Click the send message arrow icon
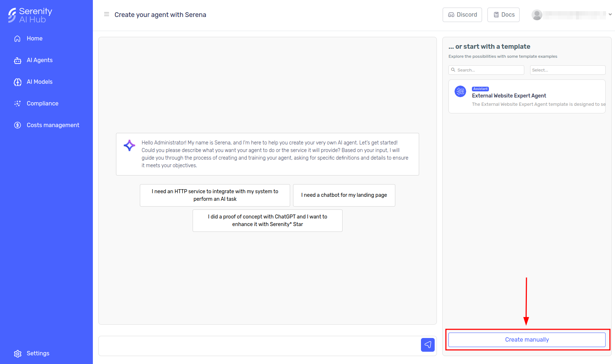This screenshot has height=364, width=615. coord(428,345)
